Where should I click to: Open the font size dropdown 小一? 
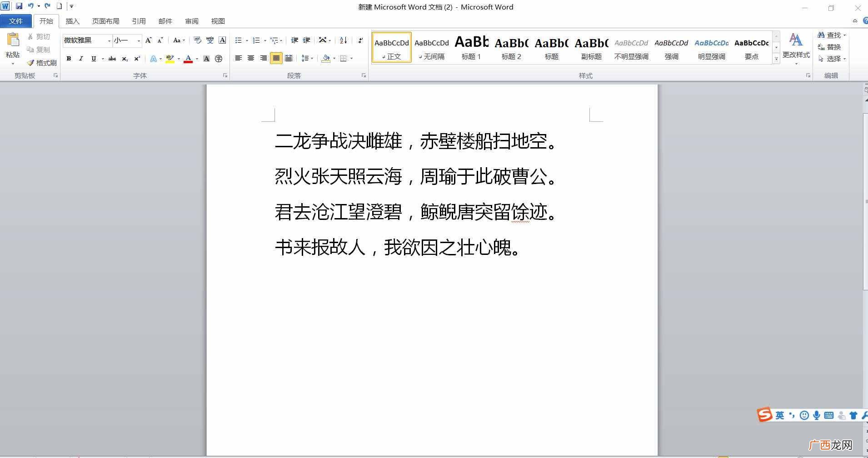point(139,41)
